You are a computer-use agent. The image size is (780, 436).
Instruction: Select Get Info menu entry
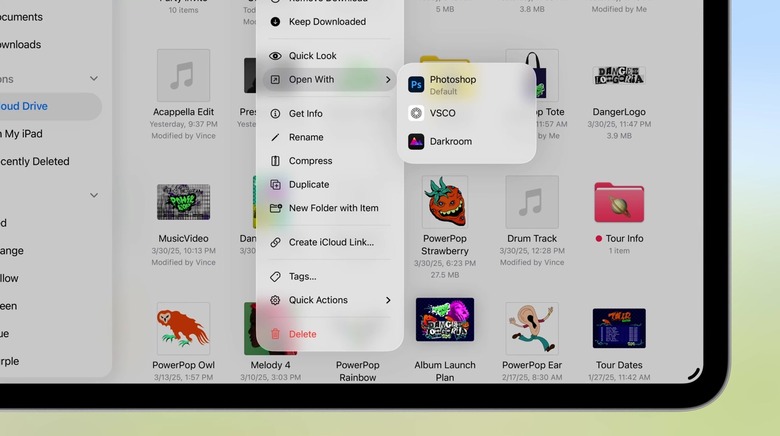point(330,113)
